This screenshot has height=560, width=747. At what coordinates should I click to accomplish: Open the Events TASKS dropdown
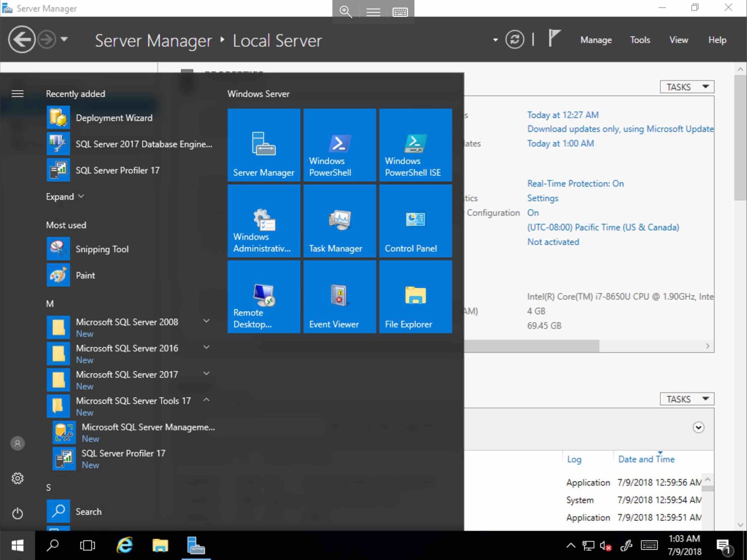pyautogui.click(x=687, y=399)
